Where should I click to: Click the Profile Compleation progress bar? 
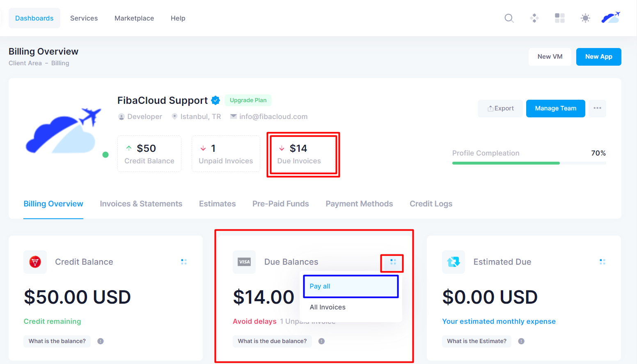[529, 163]
